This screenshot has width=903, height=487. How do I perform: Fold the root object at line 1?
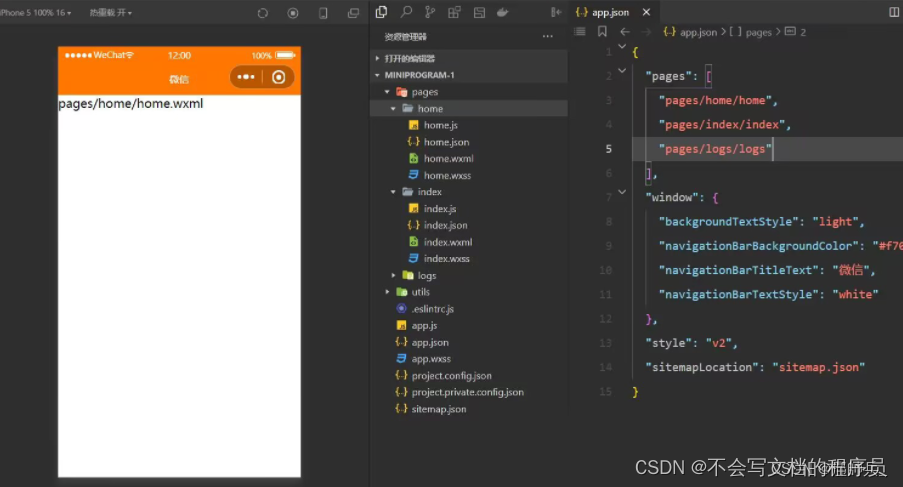click(x=622, y=46)
